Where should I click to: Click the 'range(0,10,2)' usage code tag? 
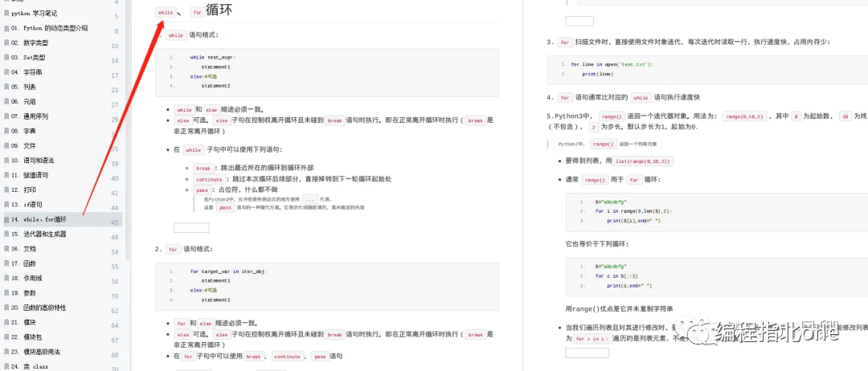(x=744, y=116)
